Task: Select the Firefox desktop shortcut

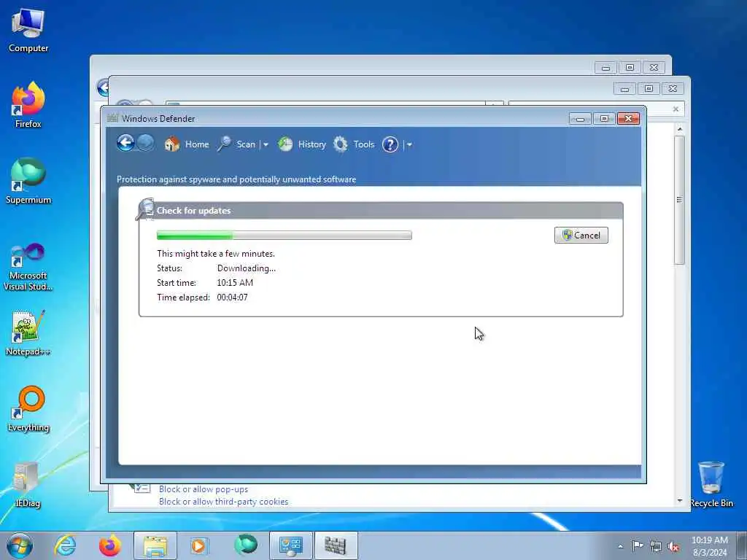Action: coord(28,105)
